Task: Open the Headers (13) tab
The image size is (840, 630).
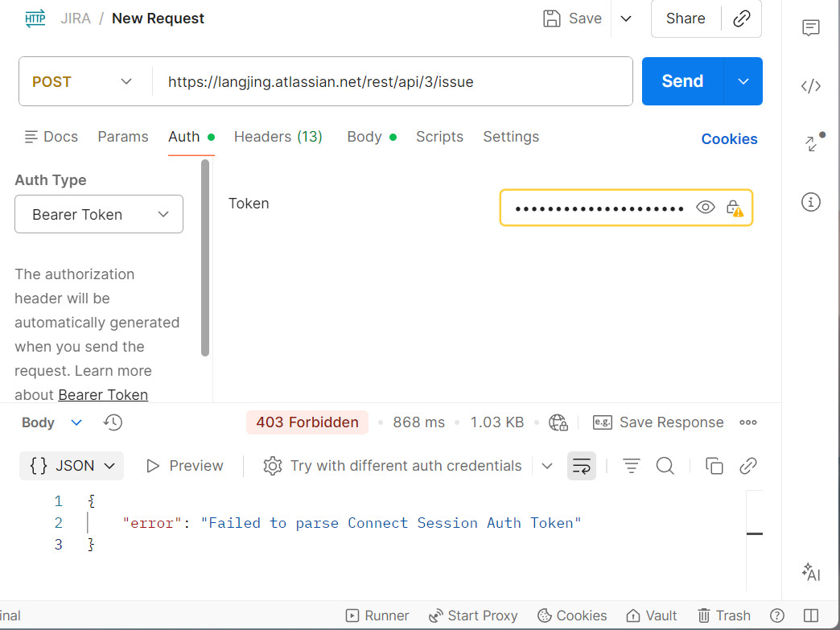Action: tap(278, 137)
